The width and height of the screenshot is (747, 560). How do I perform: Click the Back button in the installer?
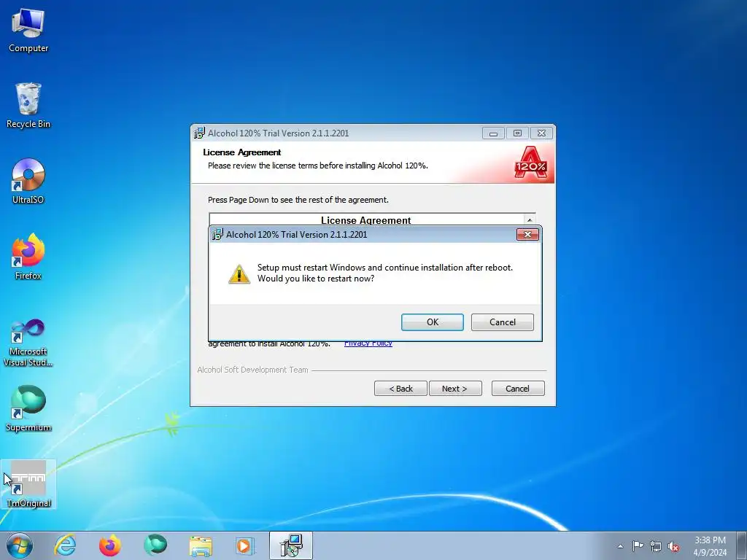coord(400,389)
